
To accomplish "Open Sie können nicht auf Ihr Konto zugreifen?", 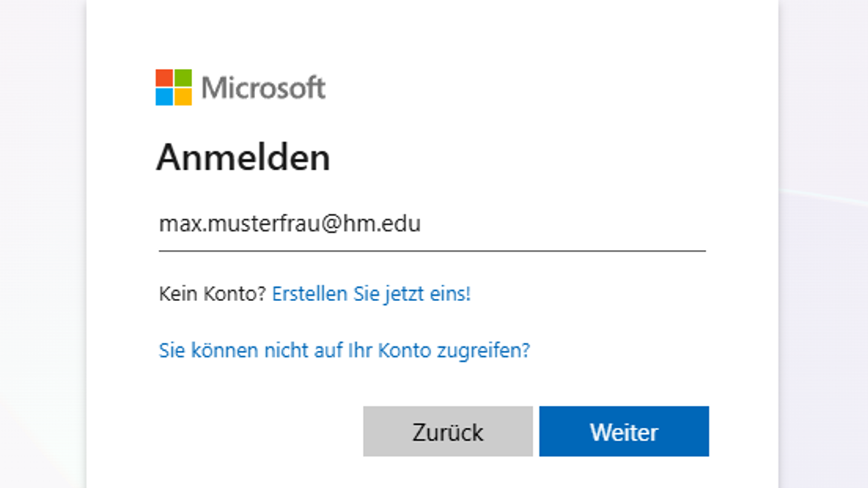I will [344, 350].
